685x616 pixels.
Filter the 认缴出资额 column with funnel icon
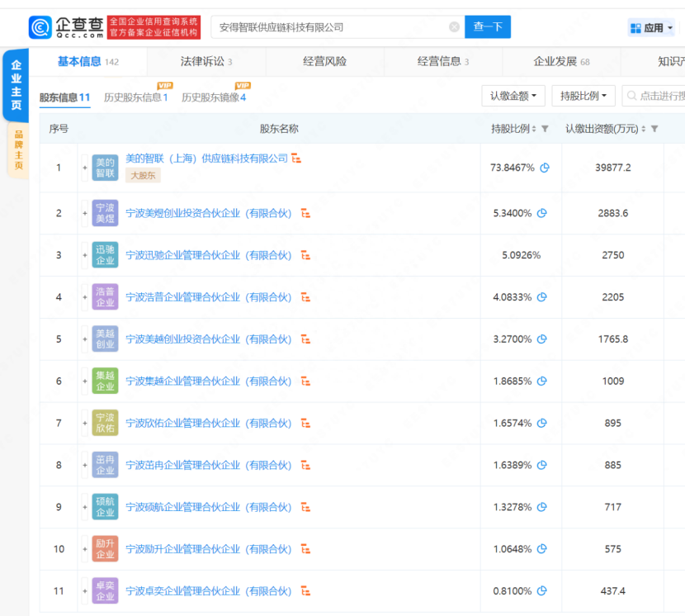pyautogui.click(x=654, y=129)
